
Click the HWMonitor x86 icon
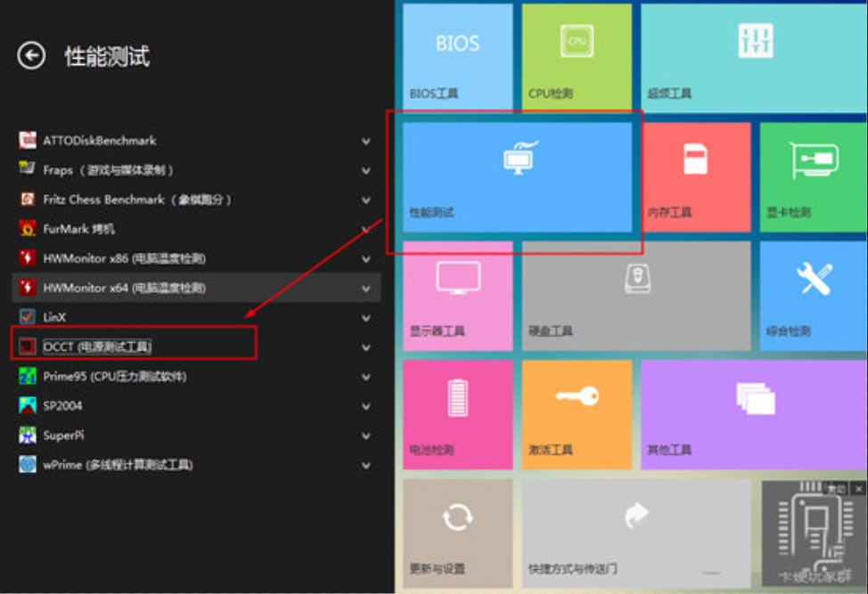[27, 257]
